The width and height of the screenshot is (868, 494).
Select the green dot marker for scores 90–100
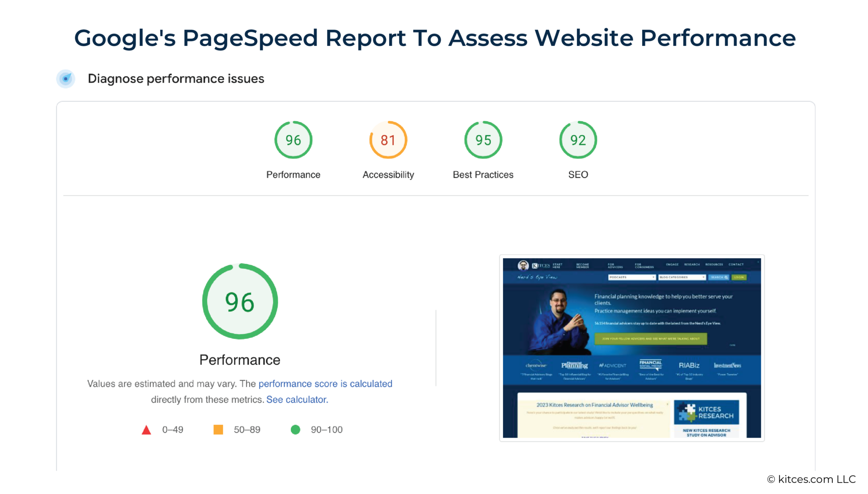click(295, 430)
